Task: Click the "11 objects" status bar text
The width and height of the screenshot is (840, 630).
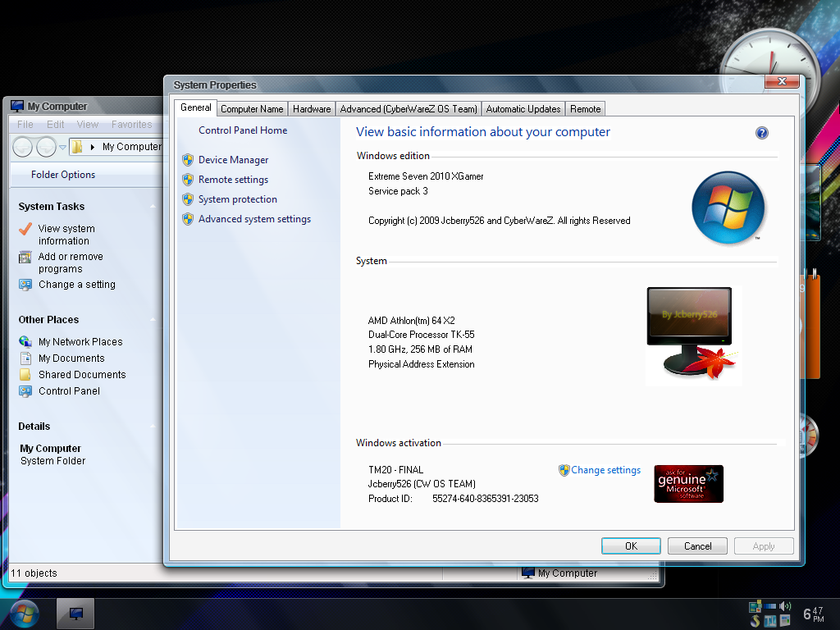Action: tap(34, 573)
